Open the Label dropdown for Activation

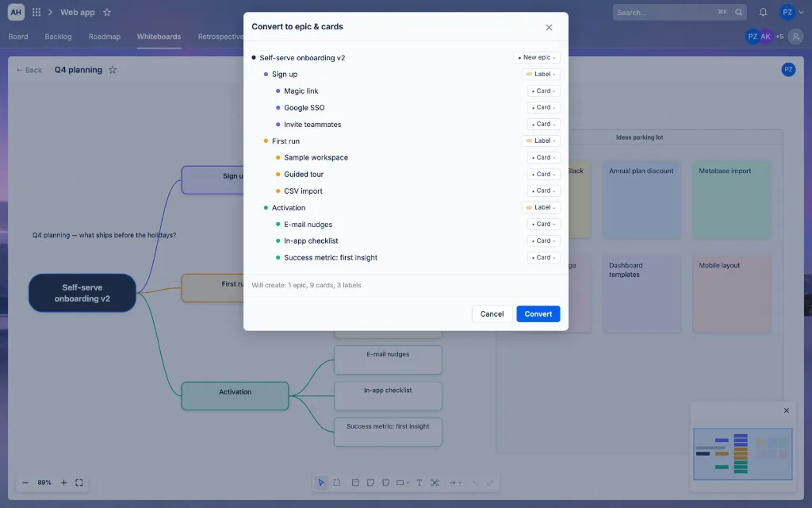pyautogui.click(x=541, y=207)
